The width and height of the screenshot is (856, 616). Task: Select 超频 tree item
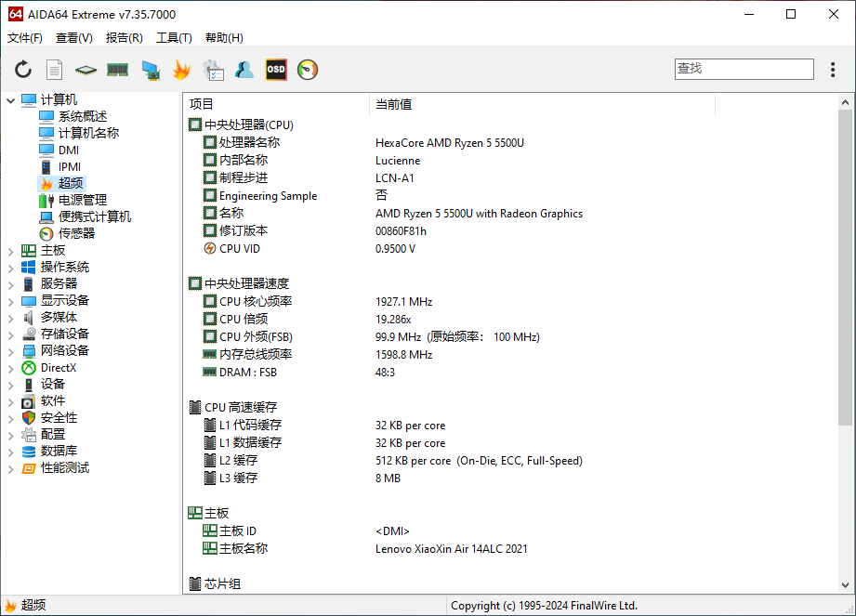[x=71, y=183]
